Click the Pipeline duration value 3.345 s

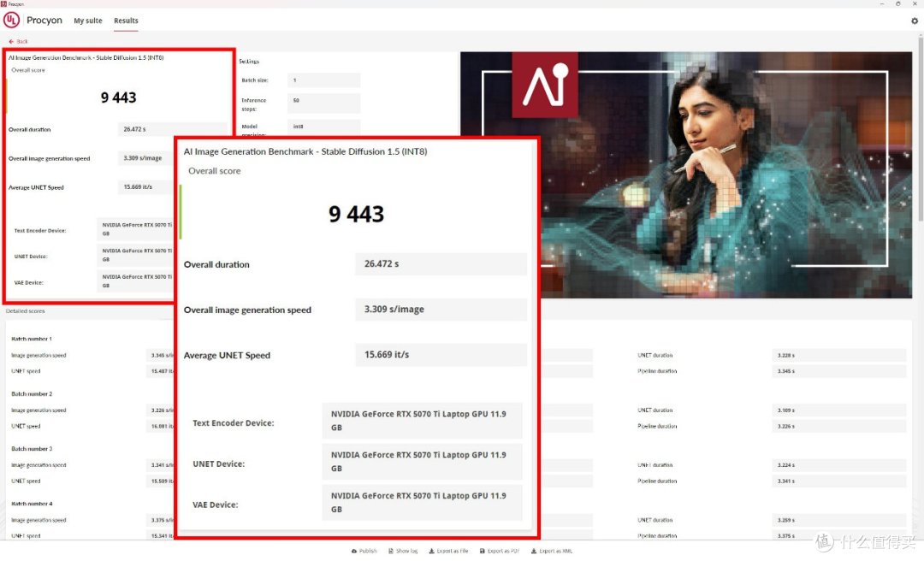[x=838, y=371]
